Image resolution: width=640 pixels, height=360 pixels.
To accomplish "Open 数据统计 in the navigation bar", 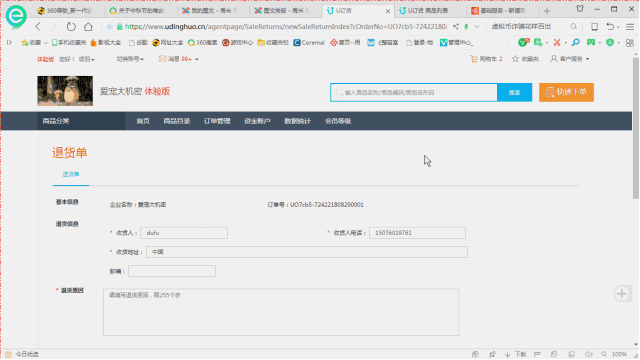I will pos(298,121).
